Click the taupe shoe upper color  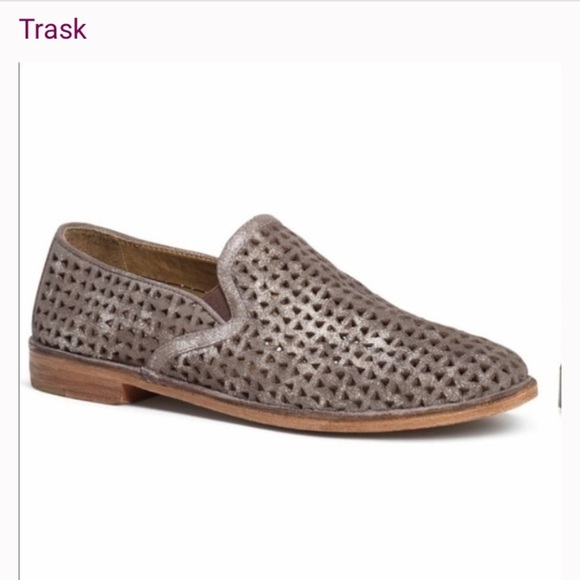333,333
